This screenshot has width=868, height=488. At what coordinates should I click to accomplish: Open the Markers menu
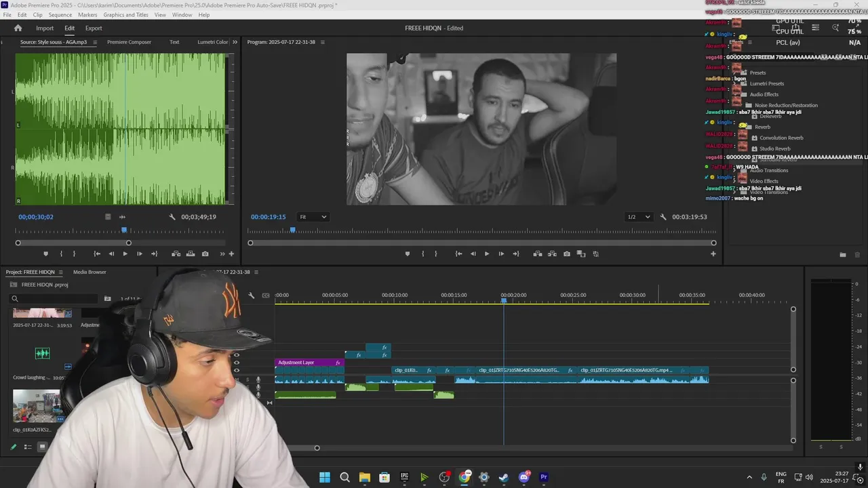tap(87, 15)
